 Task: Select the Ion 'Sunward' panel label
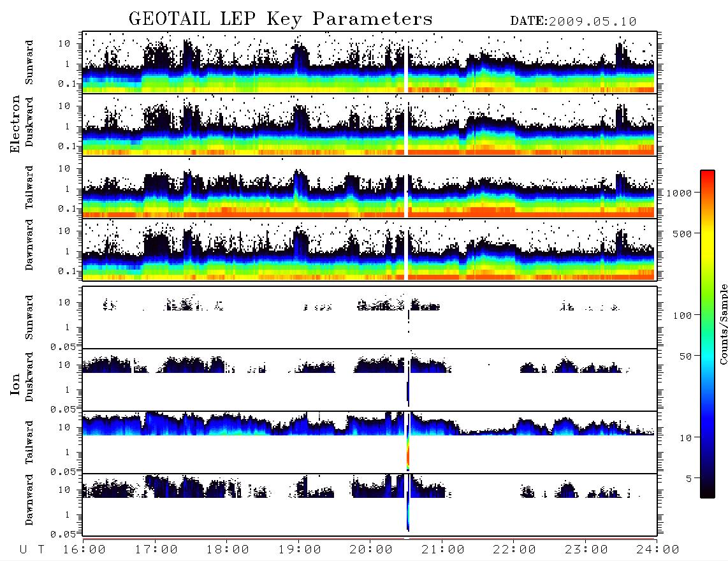pyautogui.click(x=29, y=317)
